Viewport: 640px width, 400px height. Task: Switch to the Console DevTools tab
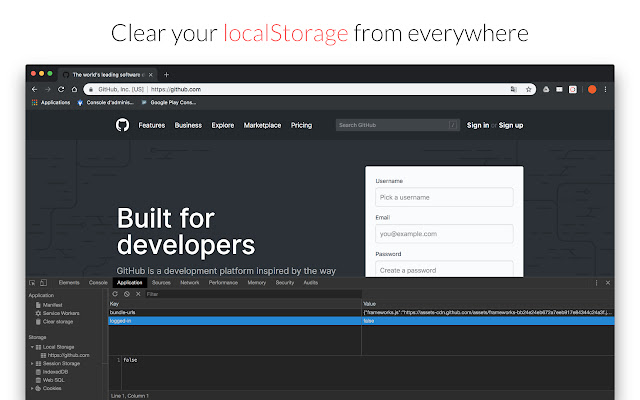point(98,282)
